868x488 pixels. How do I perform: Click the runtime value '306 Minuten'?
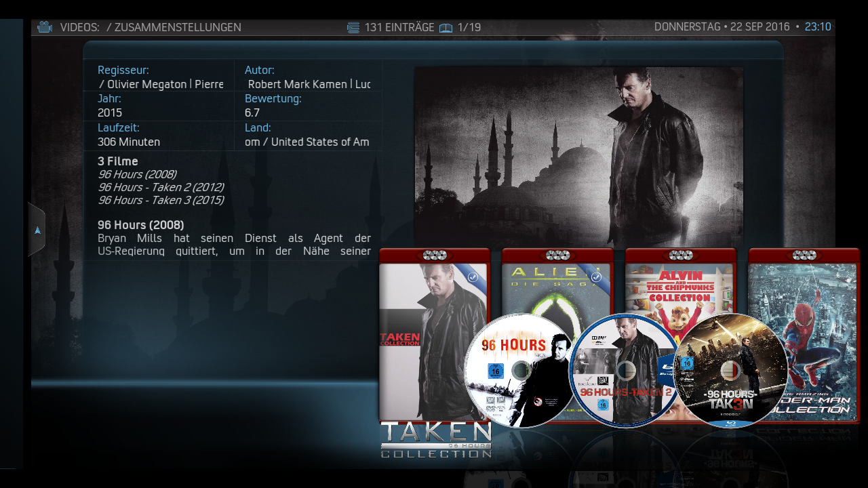click(129, 142)
